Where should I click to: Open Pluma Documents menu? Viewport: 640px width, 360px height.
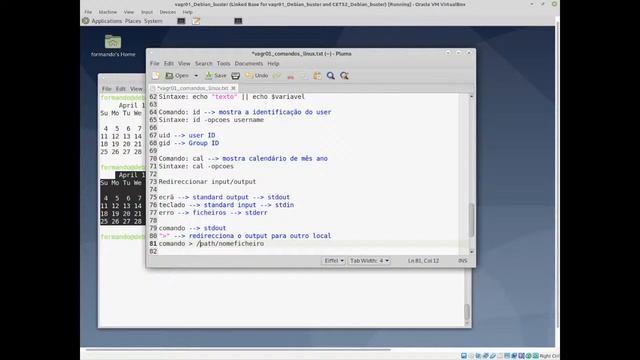click(x=249, y=64)
